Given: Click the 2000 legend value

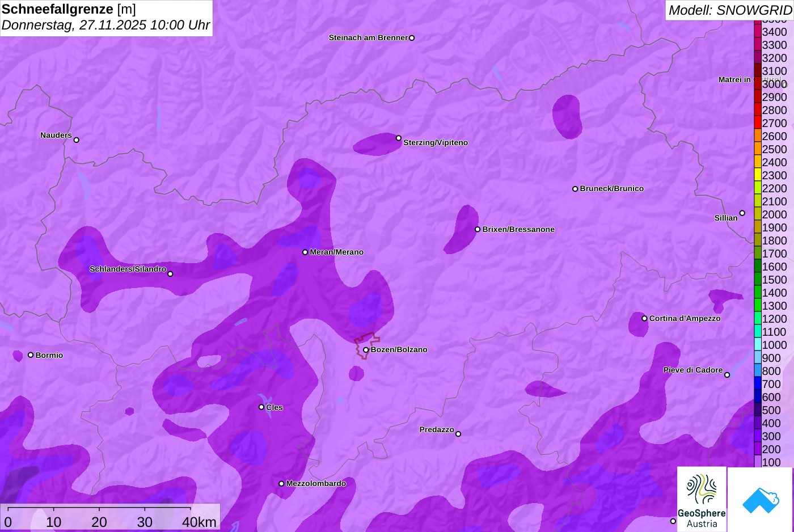Looking at the screenshot, I should [x=774, y=214].
